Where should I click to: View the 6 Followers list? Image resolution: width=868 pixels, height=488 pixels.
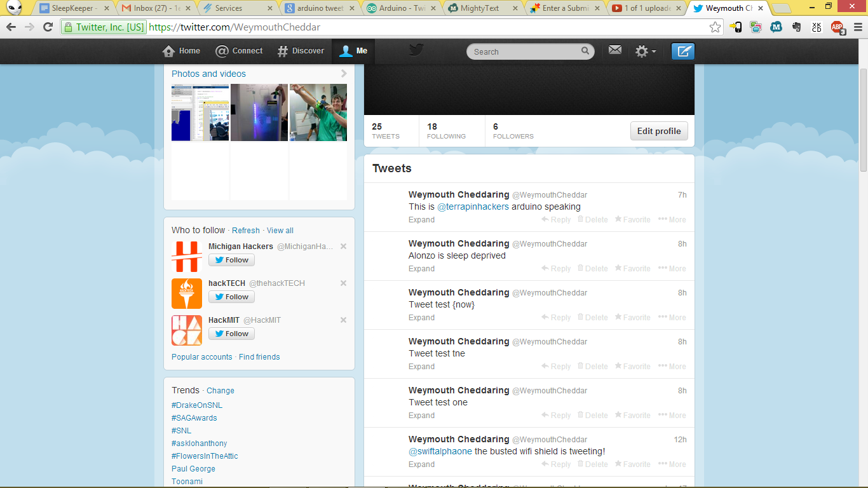(513, 131)
